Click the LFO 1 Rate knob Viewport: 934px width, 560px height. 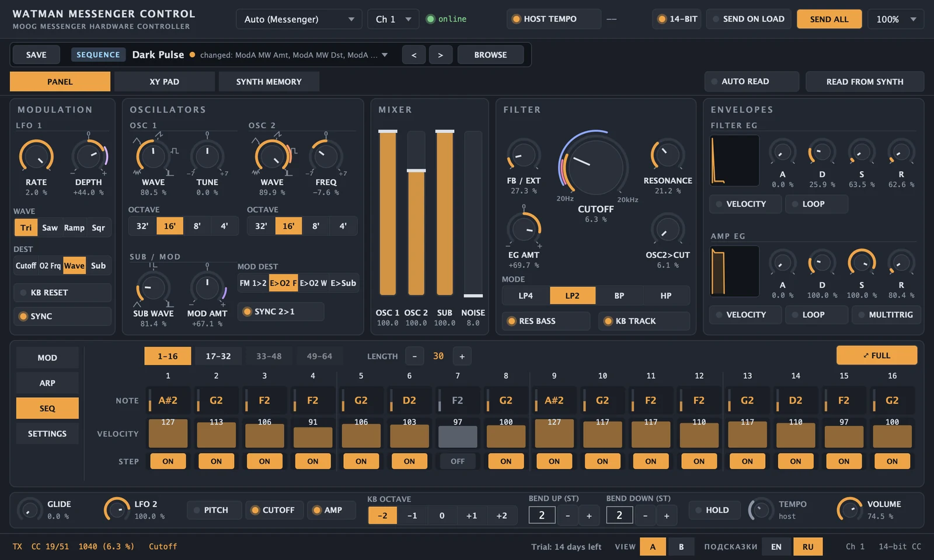click(36, 156)
